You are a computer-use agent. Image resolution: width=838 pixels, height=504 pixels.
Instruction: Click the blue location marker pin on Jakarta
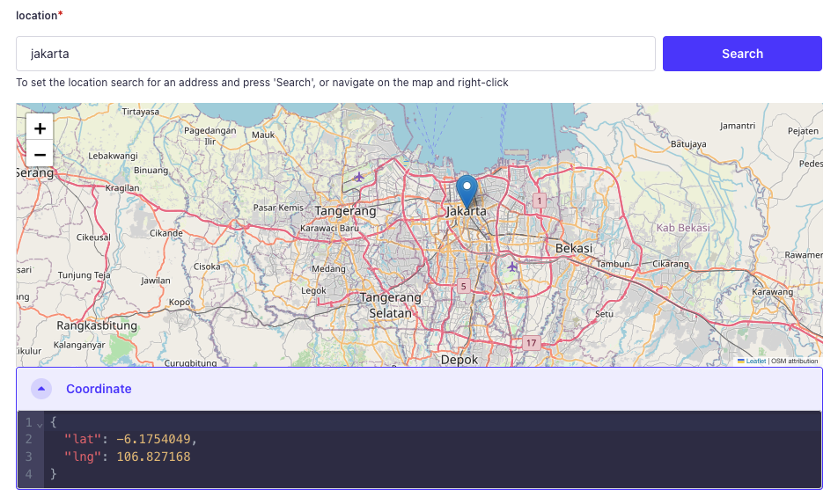pyautogui.click(x=467, y=192)
